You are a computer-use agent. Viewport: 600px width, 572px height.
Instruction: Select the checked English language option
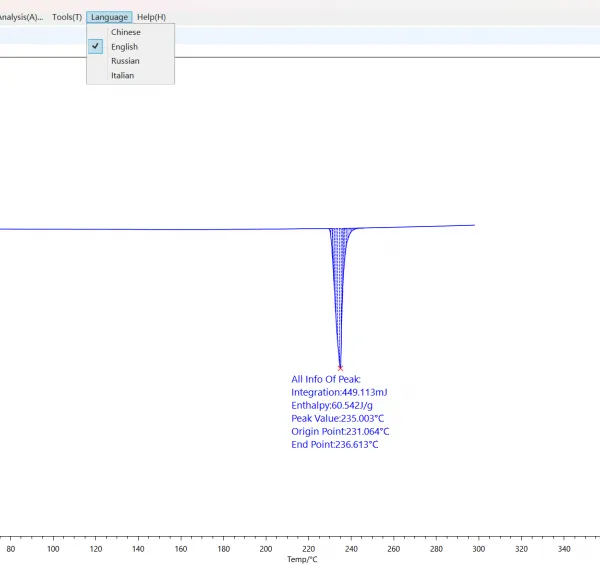click(130, 47)
